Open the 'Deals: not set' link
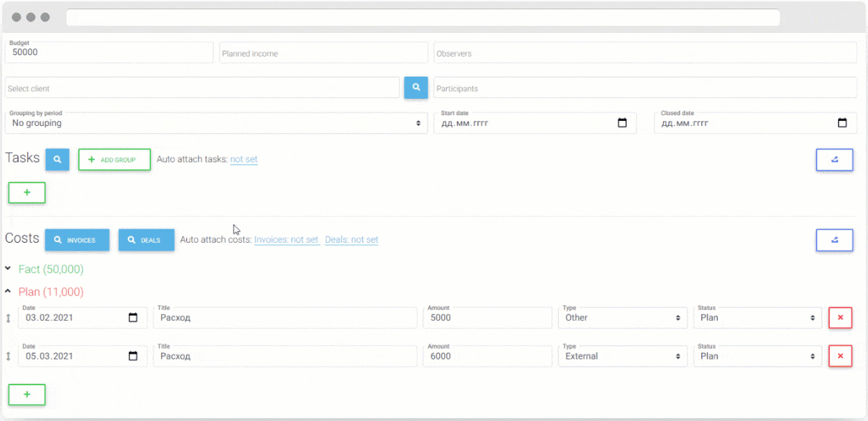 tap(352, 240)
